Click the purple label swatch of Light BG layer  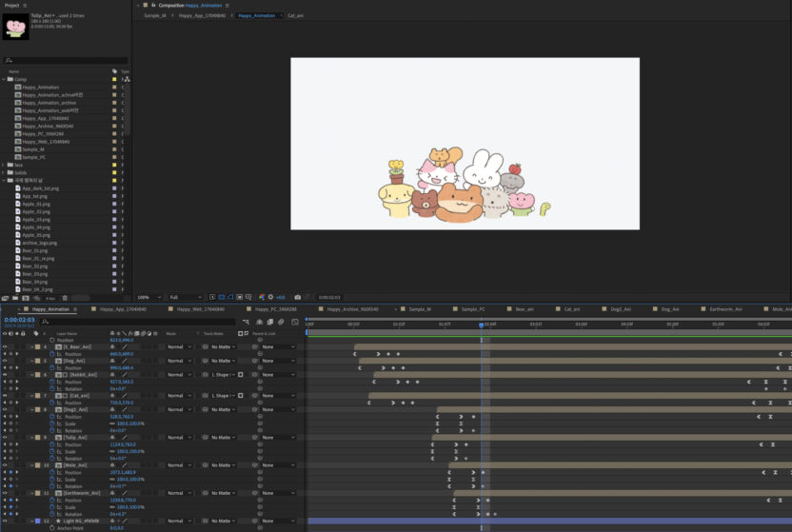coord(36,521)
